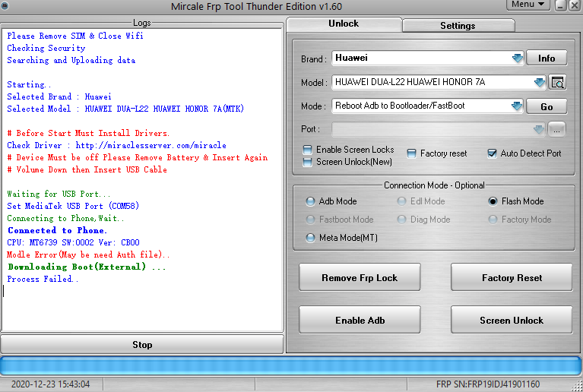Click 'Selected Brand : Huawei' log line
This screenshot has width=583, height=392.
coord(59,97)
